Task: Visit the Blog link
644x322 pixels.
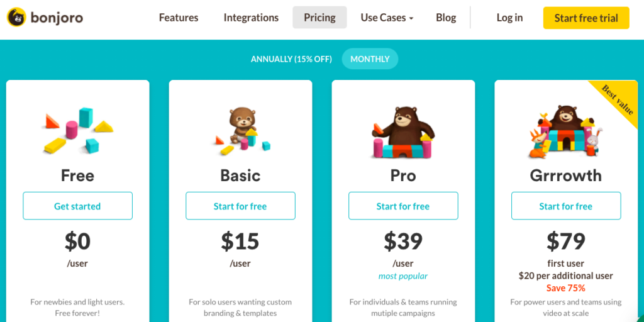Action: [x=446, y=18]
